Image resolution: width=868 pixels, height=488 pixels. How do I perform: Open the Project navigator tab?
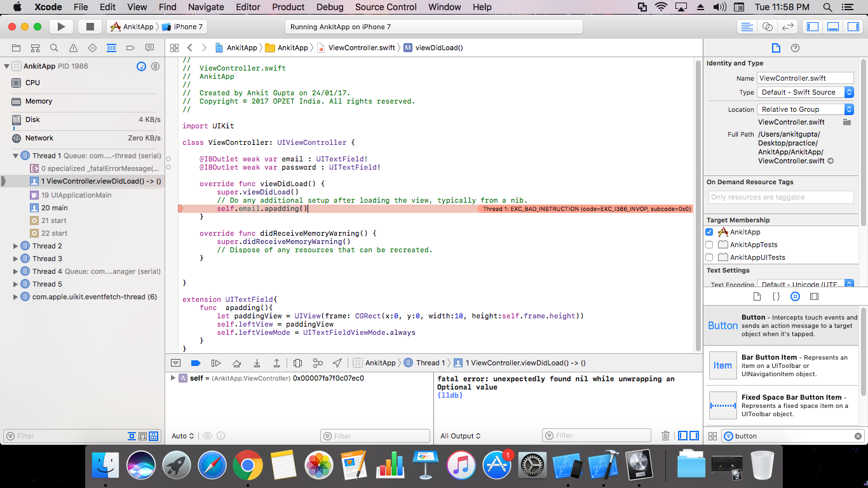pos(16,48)
